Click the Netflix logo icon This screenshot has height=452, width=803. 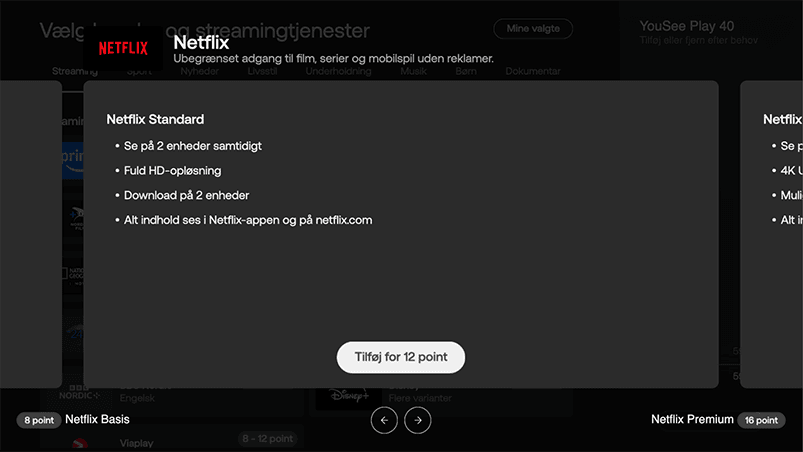click(123, 47)
